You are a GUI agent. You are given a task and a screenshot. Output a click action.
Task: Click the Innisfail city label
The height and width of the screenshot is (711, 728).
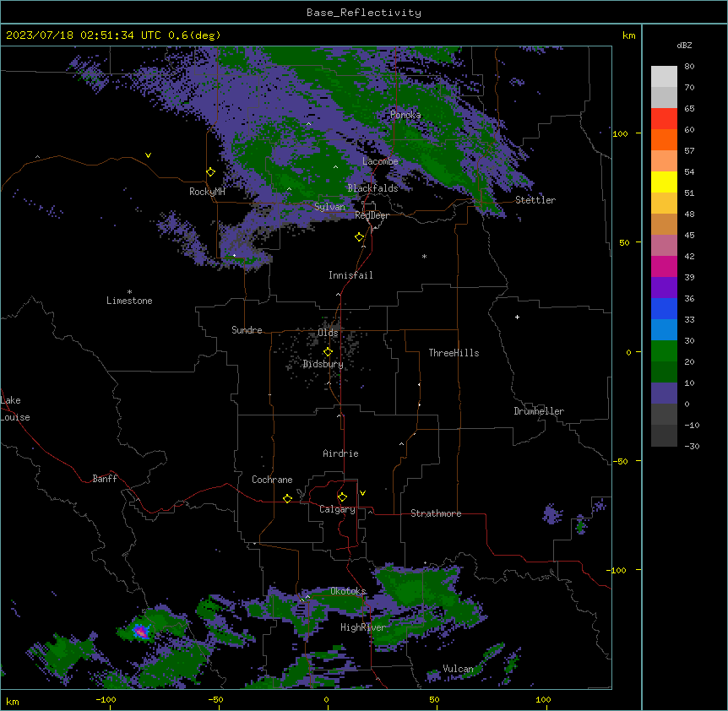(350, 275)
